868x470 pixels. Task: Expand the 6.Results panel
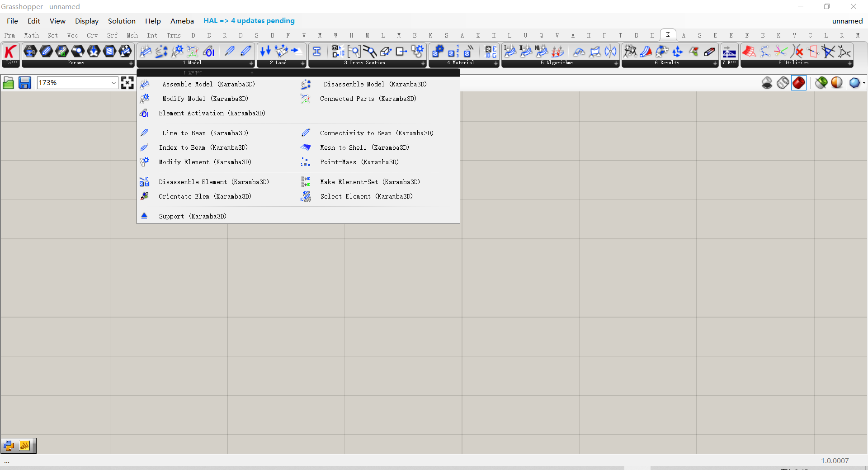pos(715,63)
